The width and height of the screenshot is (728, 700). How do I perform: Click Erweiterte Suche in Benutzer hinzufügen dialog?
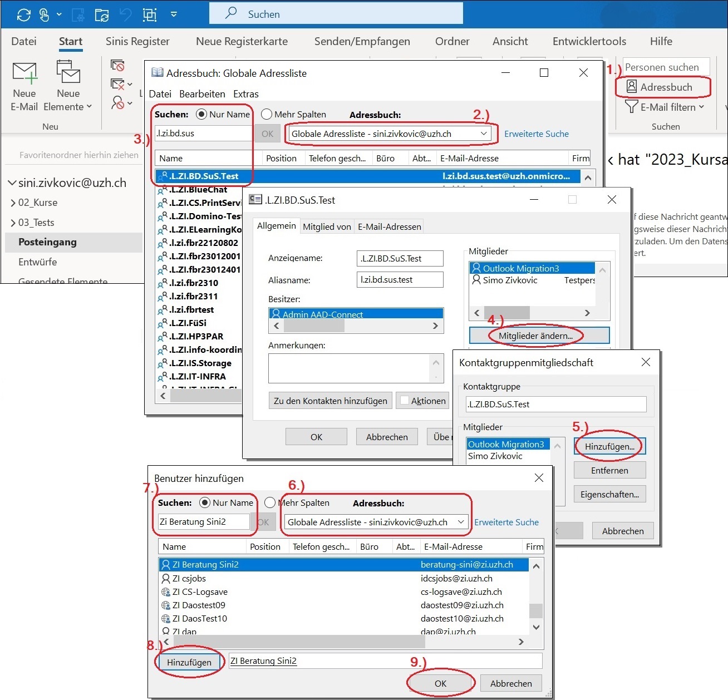tap(506, 522)
